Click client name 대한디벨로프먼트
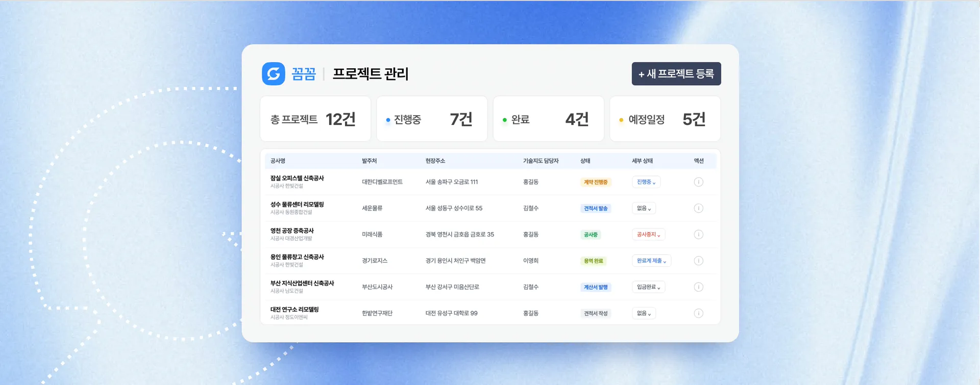Viewport: 980px width, 385px height. tap(382, 182)
